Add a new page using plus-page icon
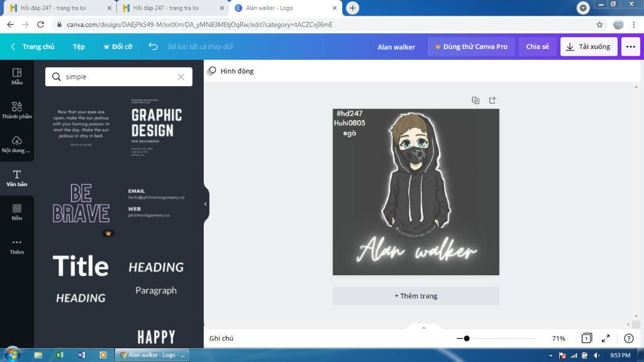The width and height of the screenshot is (644, 362). click(x=492, y=100)
